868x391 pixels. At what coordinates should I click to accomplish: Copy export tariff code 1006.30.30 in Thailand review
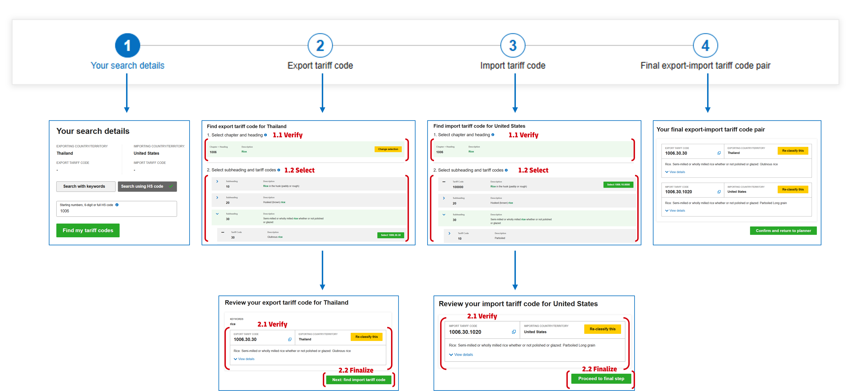pyautogui.click(x=290, y=340)
